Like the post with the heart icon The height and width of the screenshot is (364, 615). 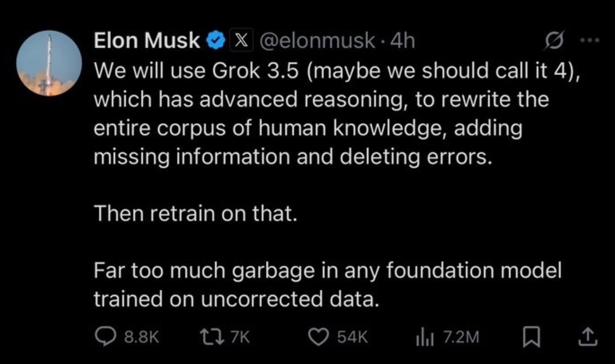[x=319, y=337]
